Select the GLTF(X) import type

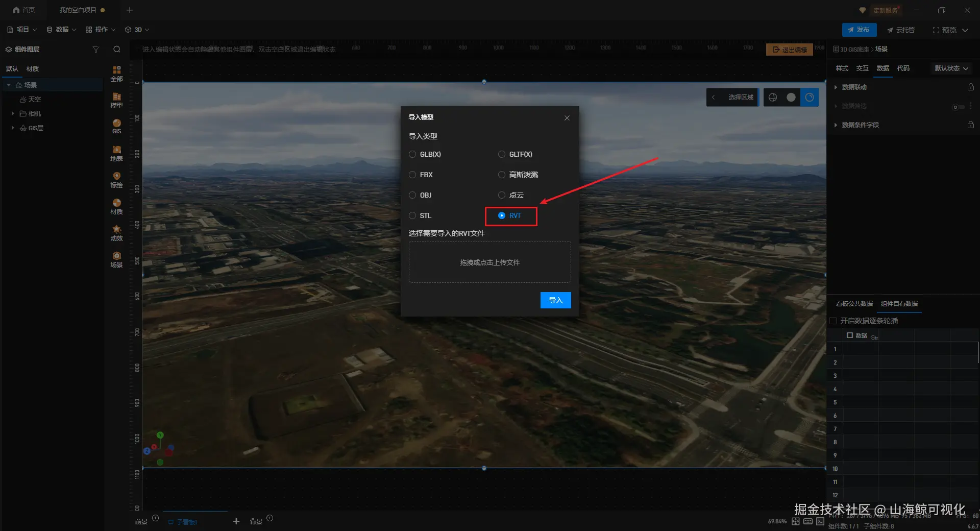516,154
